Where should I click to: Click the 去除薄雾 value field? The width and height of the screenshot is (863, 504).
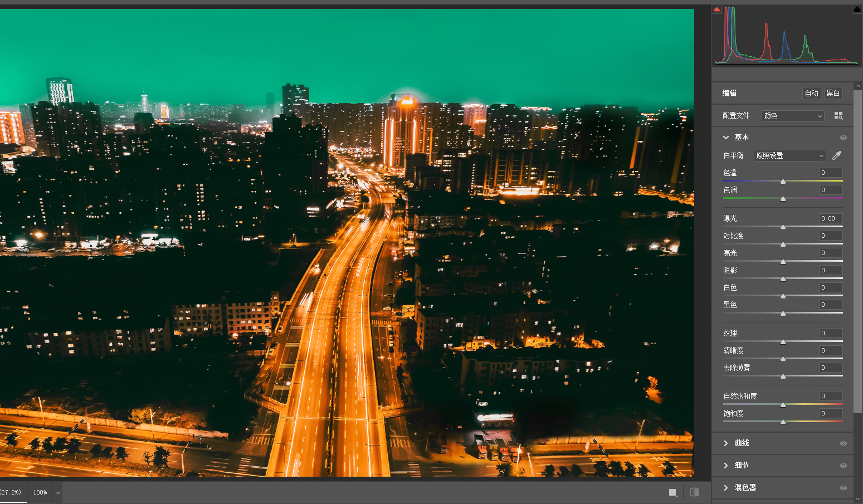click(x=831, y=368)
